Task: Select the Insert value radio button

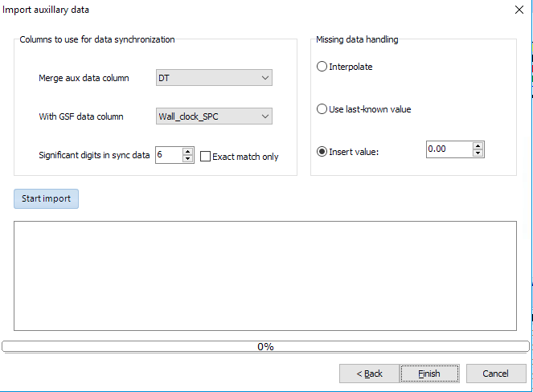Action: pos(322,150)
